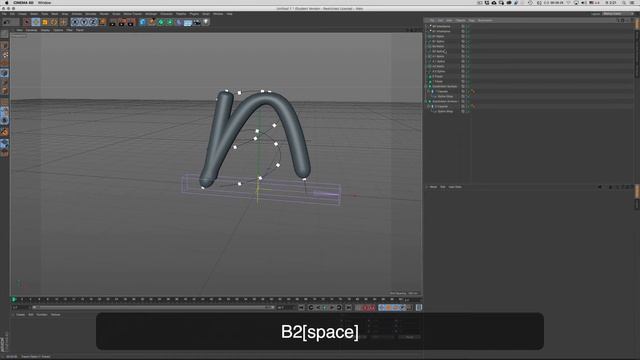The width and height of the screenshot is (640, 360).
Task: Select the Live Selection tool
Action: 27,22
